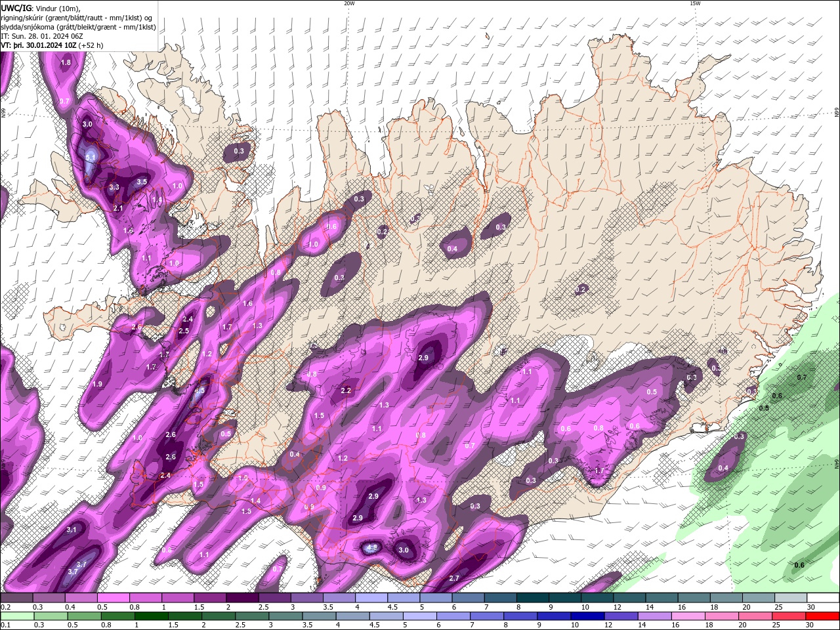The width and height of the screenshot is (840, 630).
Task: Click the 'UWC/IG: Vindur (10m)' title line
Action: (41, 8)
